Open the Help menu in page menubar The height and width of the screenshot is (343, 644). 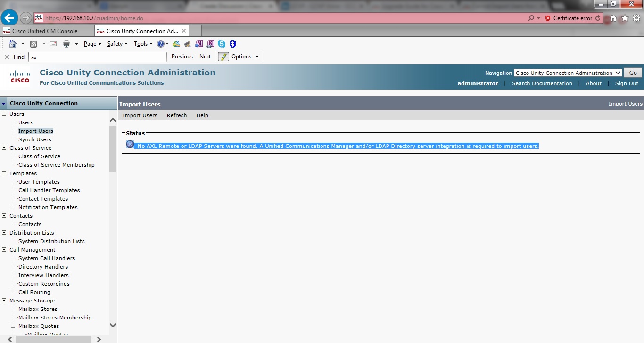[202, 115]
